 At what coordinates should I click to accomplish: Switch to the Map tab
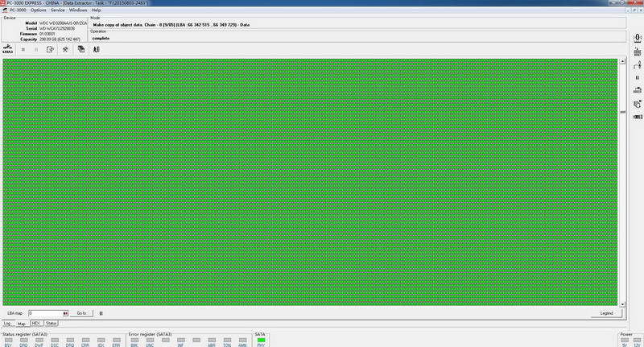(x=22, y=324)
